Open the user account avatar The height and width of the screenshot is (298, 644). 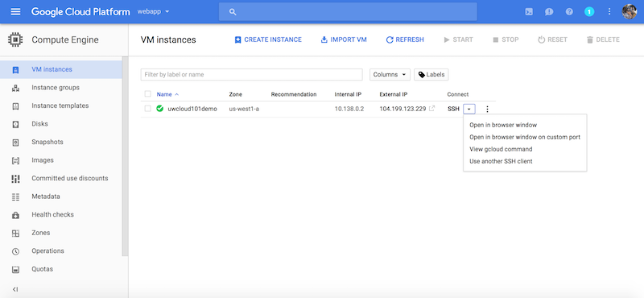point(630,12)
